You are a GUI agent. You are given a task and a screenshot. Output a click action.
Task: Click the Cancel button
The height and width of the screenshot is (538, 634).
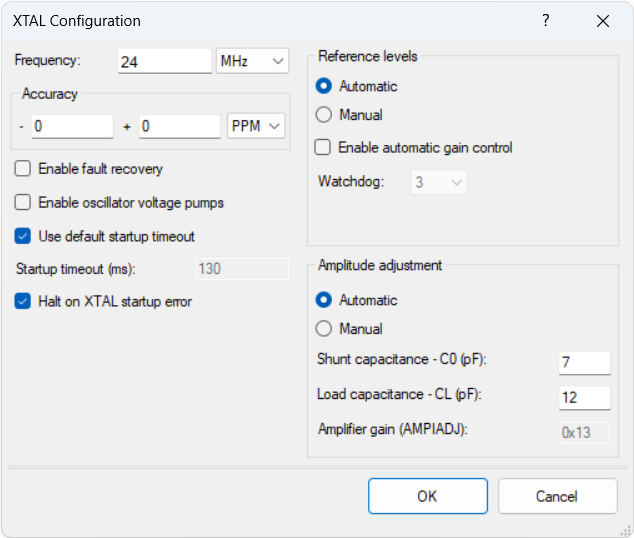pyautogui.click(x=558, y=496)
